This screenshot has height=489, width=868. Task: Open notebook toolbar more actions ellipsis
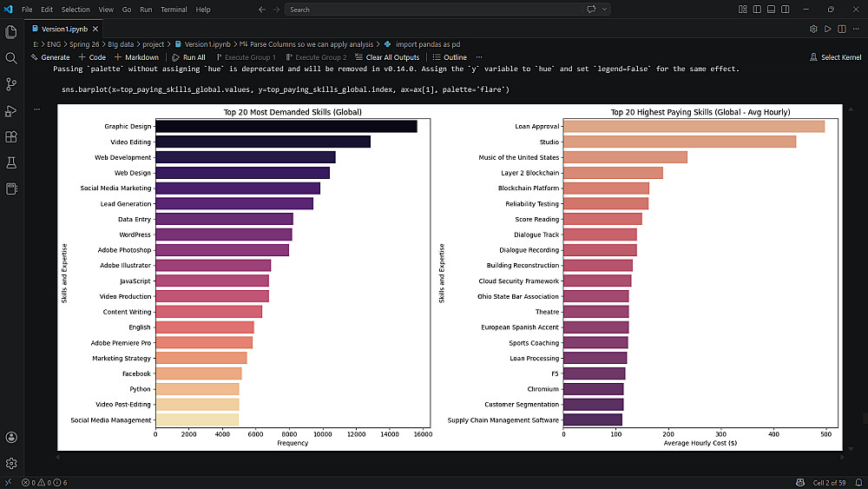pyautogui.click(x=478, y=57)
